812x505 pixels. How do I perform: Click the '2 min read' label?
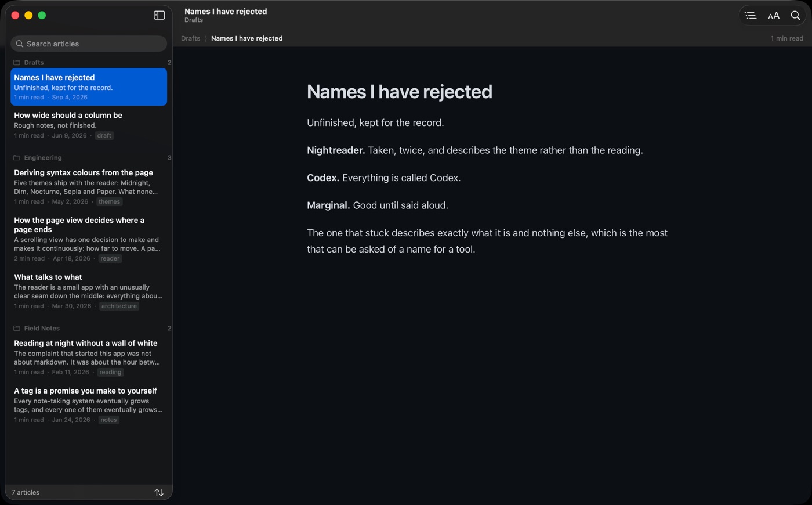pyautogui.click(x=29, y=258)
